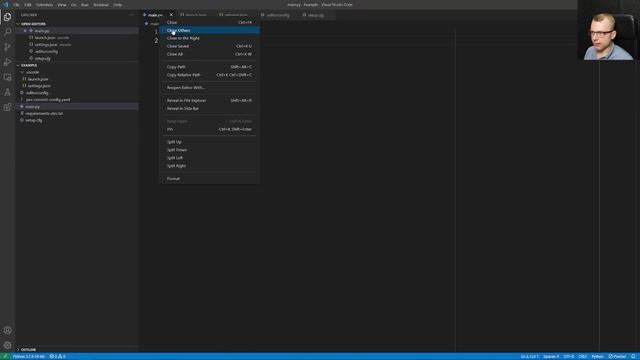Choose Close Others in the context menu
This screenshot has height=360, width=640.
(x=209, y=30)
